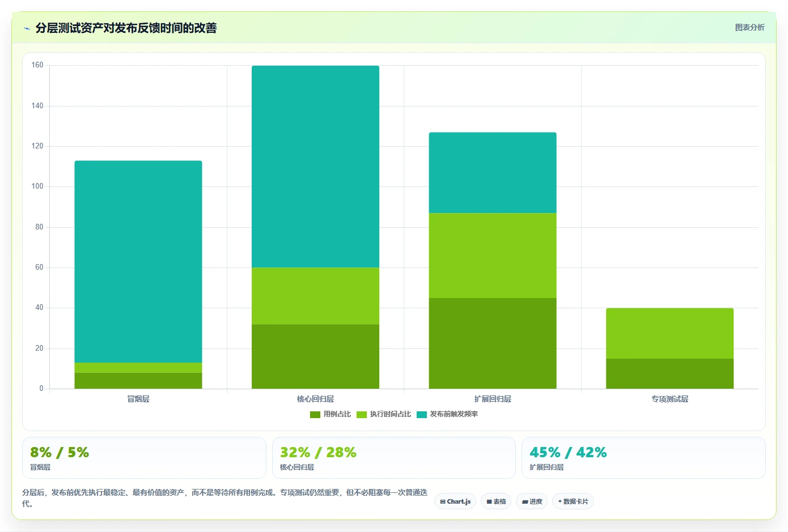This screenshot has height=532, width=788.
Task: Click the teal 发布前触发频率 legend swatch
Action: pyautogui.click(x=422, y=415)
